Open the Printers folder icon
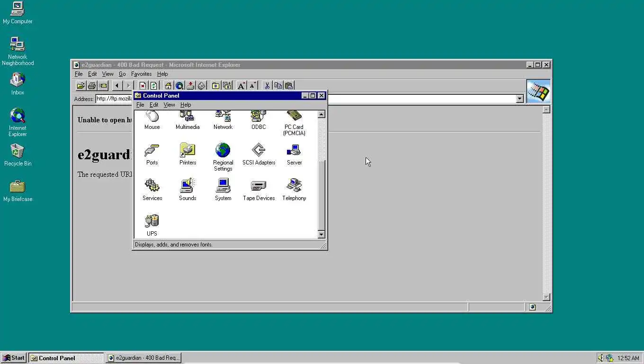 188,154
